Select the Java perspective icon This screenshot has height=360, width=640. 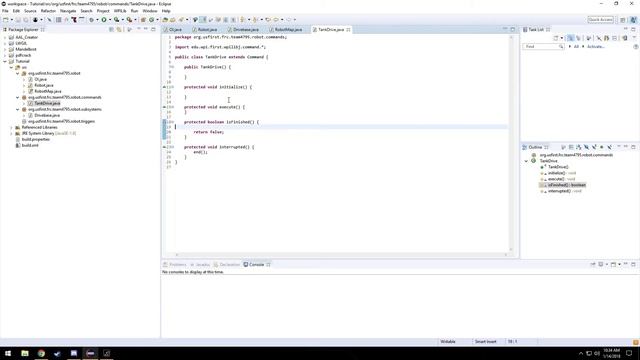pyautogui.click(x=633, y=20)
